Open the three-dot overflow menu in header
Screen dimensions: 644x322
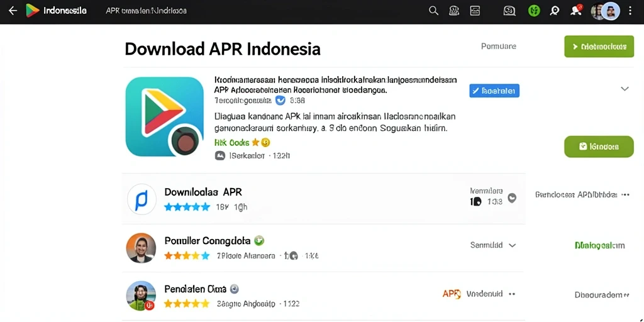pyautogui.click(x=630, y=11)
